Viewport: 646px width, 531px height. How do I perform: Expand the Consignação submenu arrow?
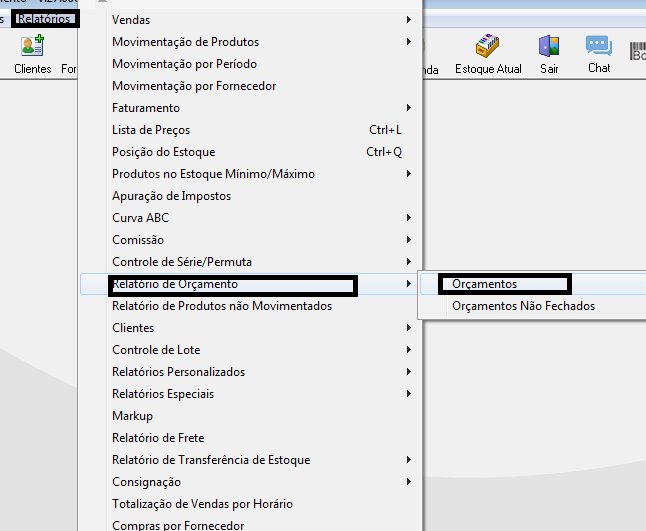409,481
